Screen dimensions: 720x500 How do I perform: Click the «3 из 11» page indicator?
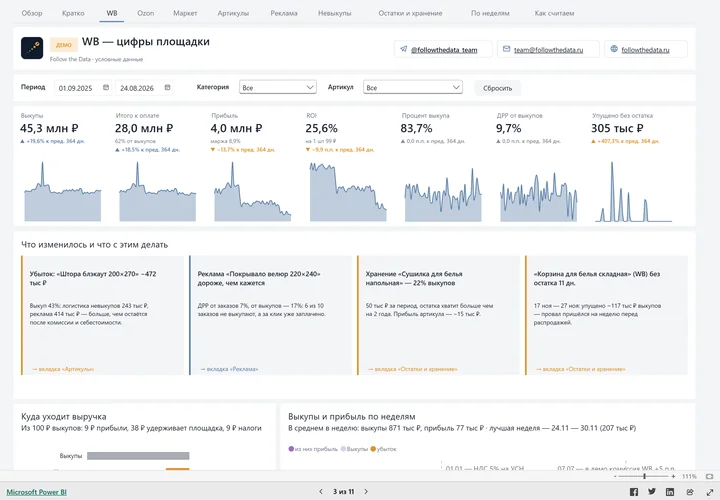pyautogui.click(x=343, y=491)
